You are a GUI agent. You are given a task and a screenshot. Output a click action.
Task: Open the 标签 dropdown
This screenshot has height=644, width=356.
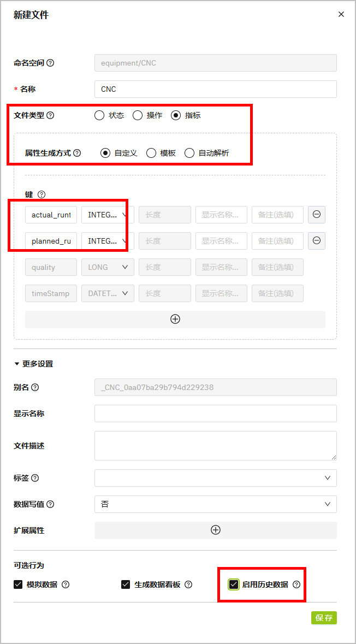[x=216, y=478]
